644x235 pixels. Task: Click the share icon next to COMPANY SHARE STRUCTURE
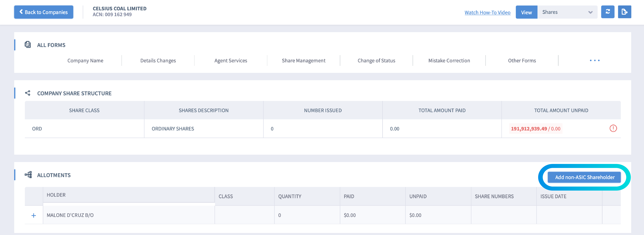pos(28,93)
